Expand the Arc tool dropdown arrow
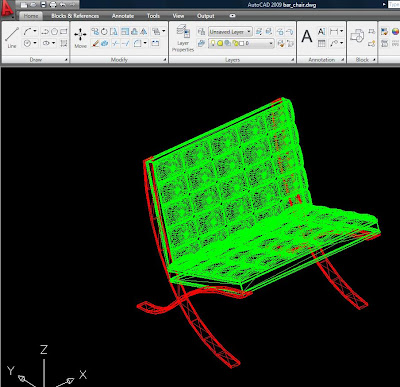 (x=35, y=32)
